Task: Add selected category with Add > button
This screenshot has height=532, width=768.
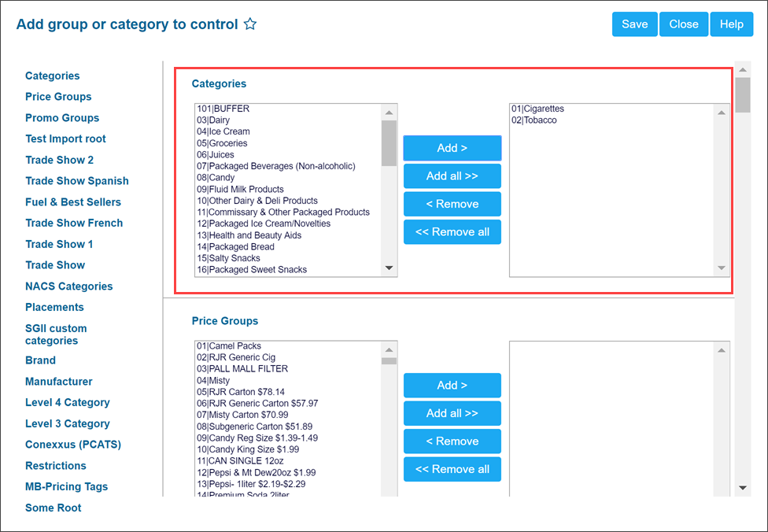Action: pyautogui.click(x=452, y=148)
